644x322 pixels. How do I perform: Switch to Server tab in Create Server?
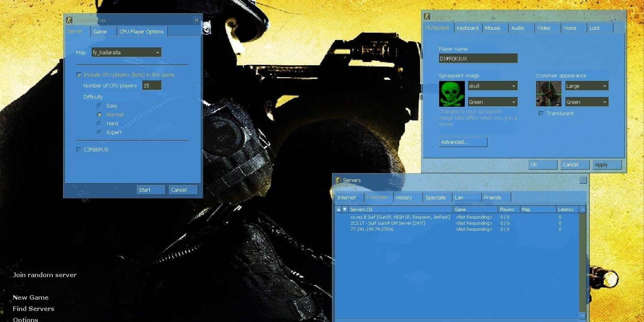pyautogui.click(x=77, y=31)
